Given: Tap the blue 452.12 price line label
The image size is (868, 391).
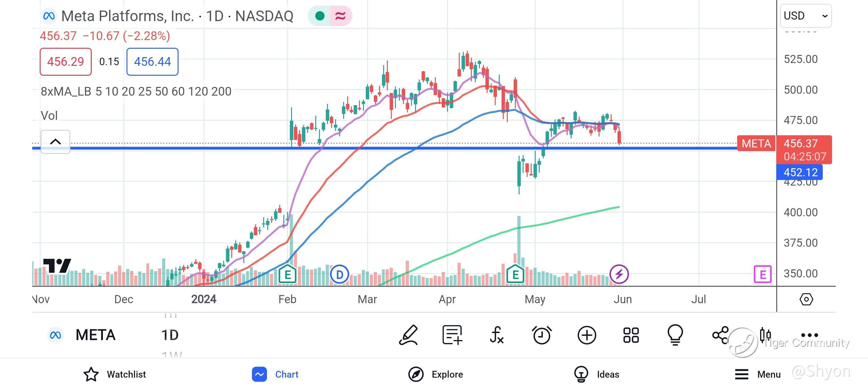Looking at the screenshot, I should (799, 172).
